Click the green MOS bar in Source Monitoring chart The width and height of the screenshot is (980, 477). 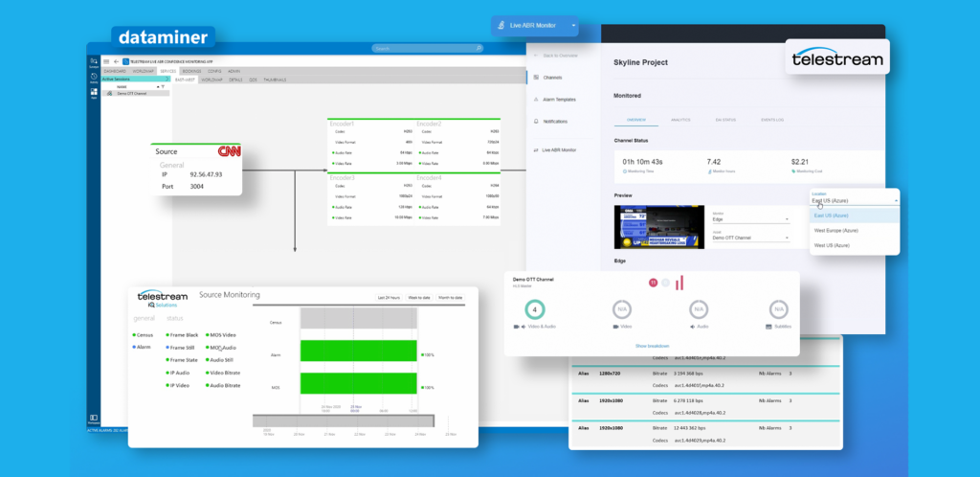359,383
